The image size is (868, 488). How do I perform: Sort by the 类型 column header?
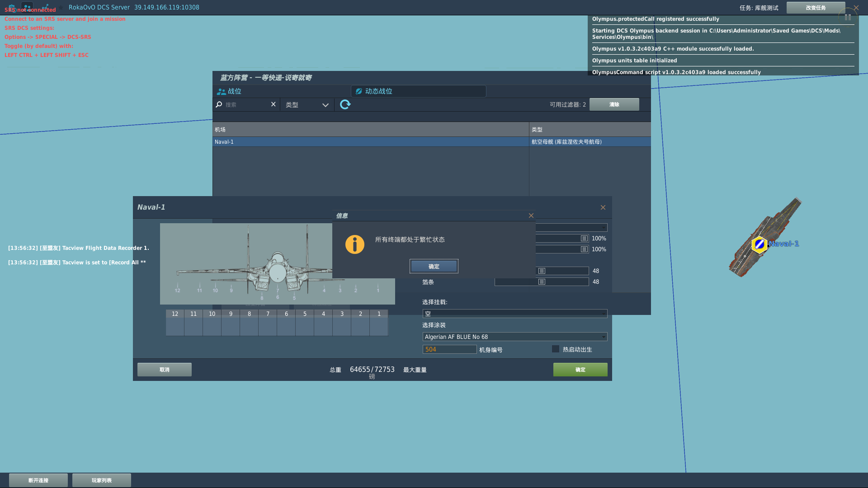click(x=590, y=129)
